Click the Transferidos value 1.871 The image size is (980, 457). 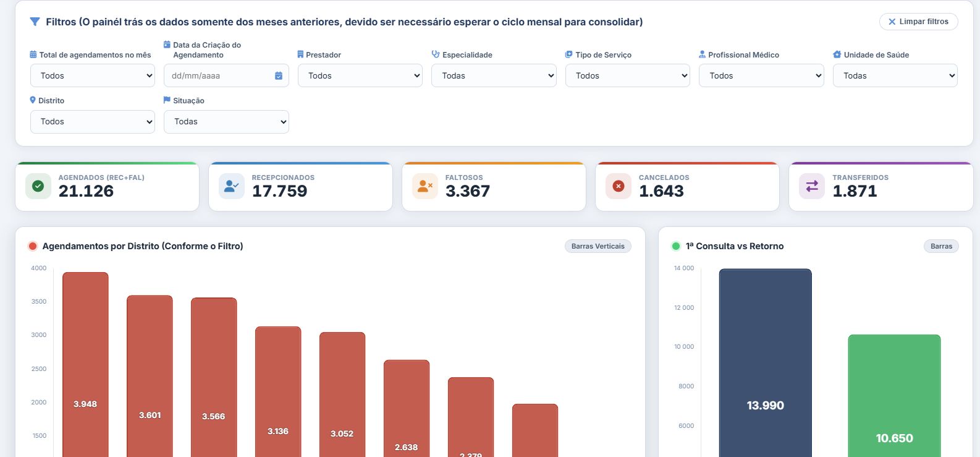coord(855,191)
